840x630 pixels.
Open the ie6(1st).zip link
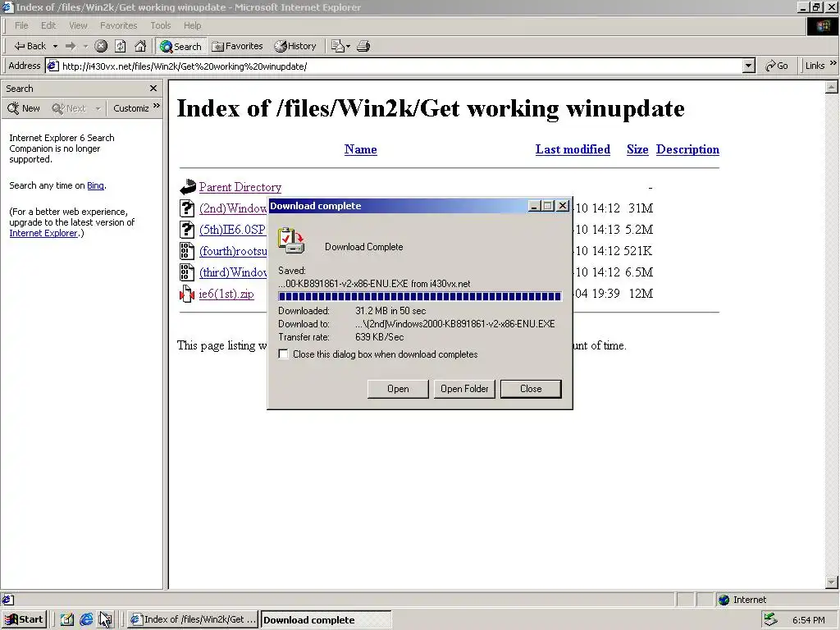tap(226, 294)
